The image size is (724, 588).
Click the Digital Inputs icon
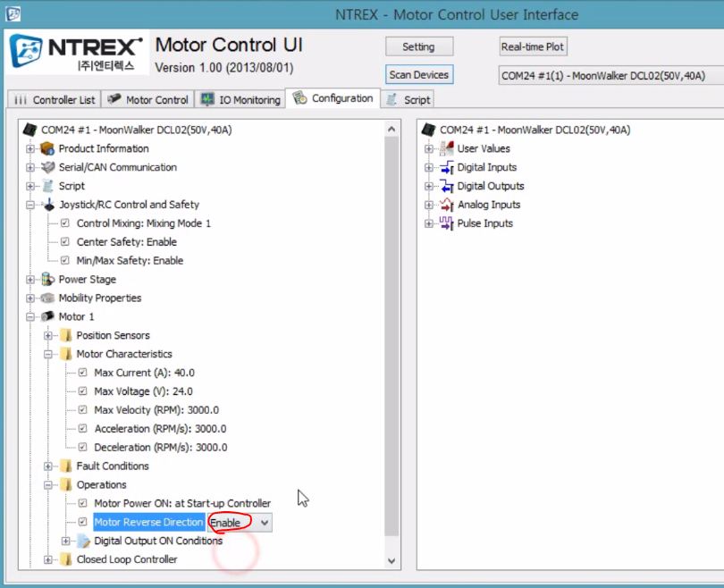(x=447, y=167)
